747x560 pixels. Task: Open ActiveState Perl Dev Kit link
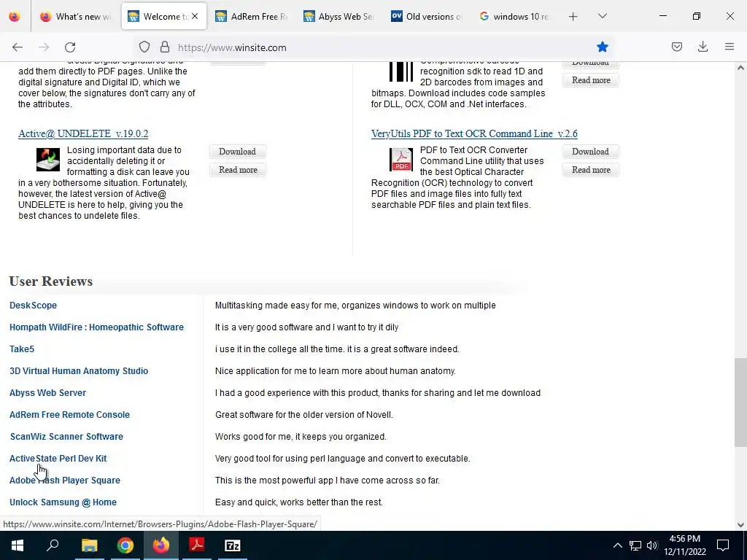(x=58, y=459)
